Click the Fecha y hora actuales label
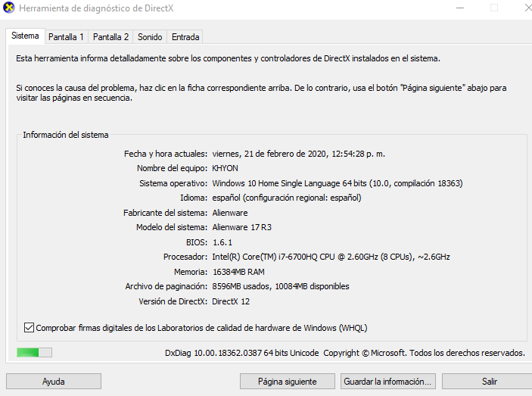This screenshot has width=532, height=396. [x=166, y=154]
